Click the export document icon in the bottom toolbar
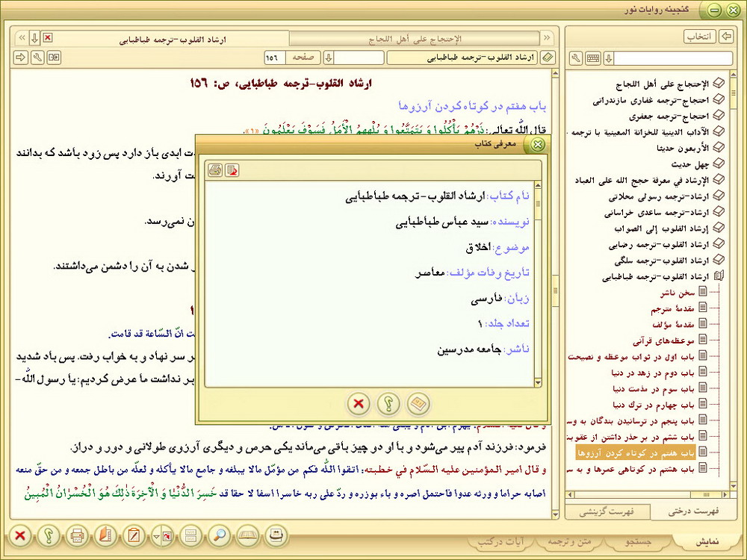 167,537
